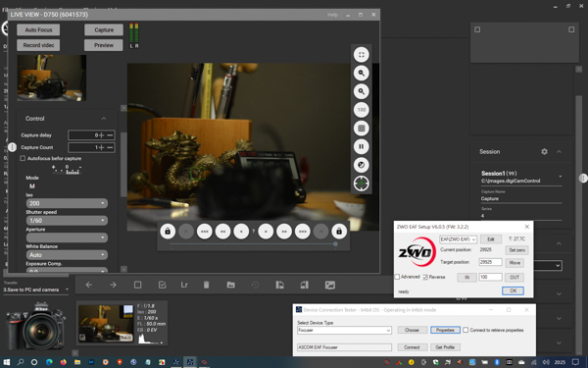The image size is (588, 368).
Task: Toggle the grid overlay icon
Action: tap(361, 129)
